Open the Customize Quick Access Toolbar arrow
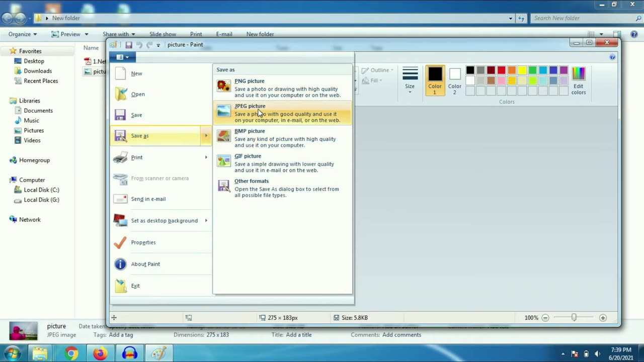The height and width of the screenshot is (362, 644). pyautogui.click(x=158, y=45)
